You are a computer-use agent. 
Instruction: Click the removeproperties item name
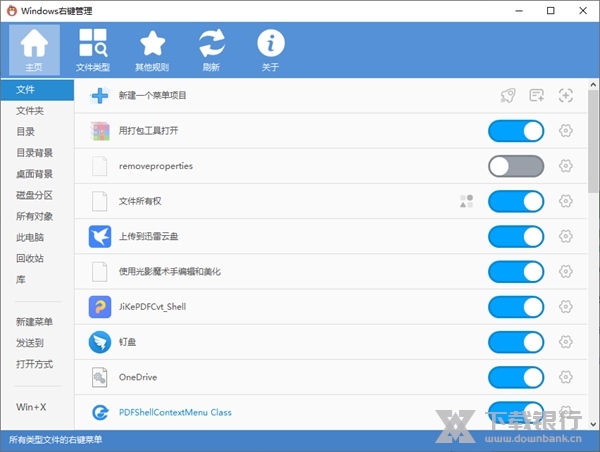pos(156,166)
